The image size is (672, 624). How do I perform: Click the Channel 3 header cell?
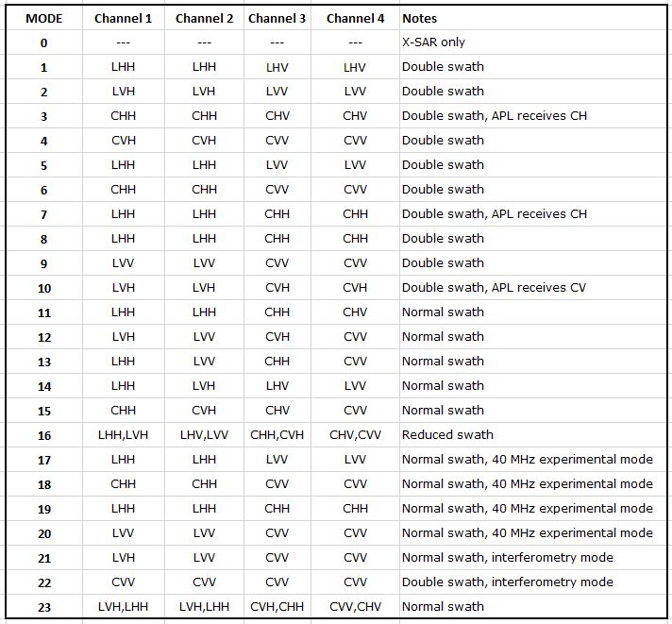tap(277, 18)
